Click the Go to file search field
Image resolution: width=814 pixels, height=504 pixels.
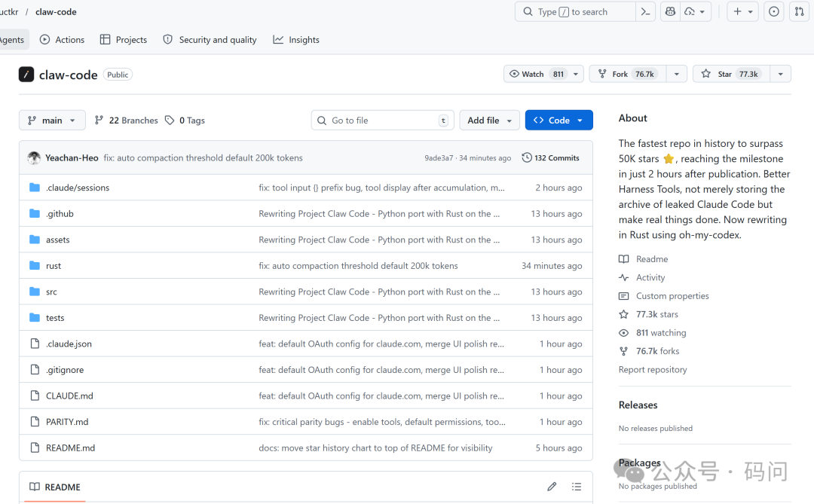382,121
